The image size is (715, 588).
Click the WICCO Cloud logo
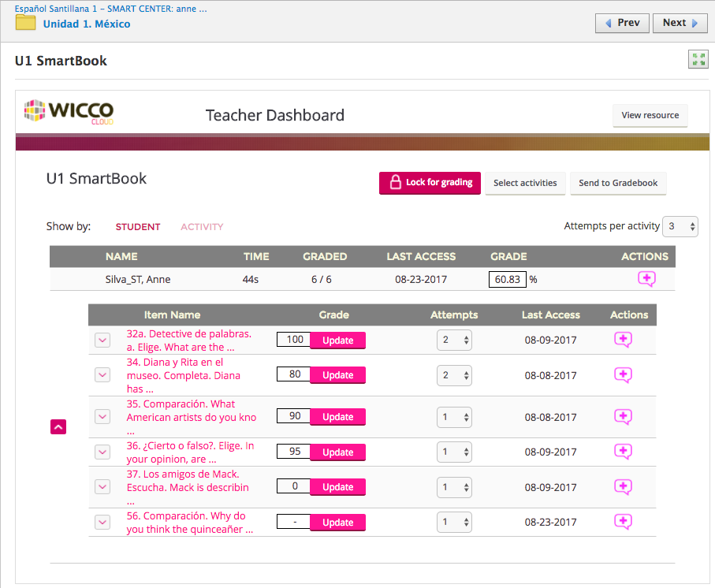pyautogui.click(x=69, y=112)
